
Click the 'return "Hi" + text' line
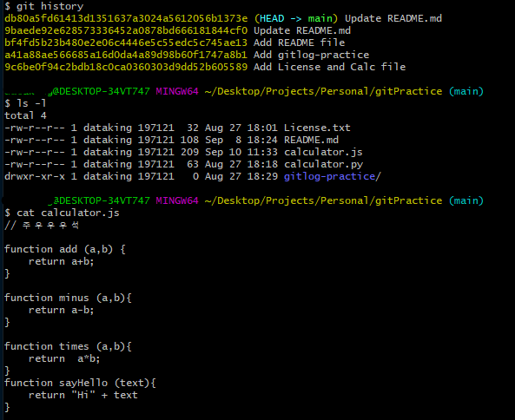[83, 395]
